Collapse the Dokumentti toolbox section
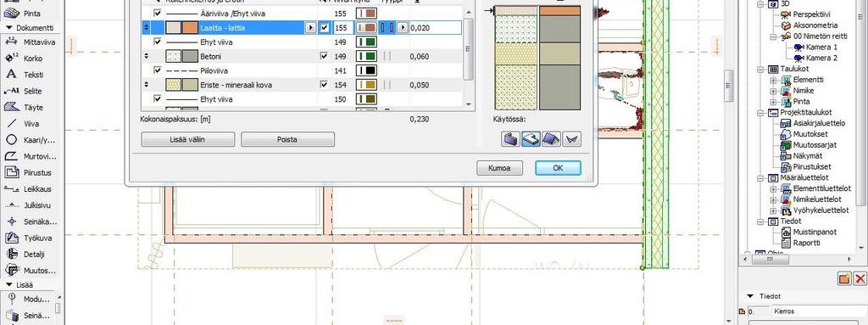 pos(8,27)
